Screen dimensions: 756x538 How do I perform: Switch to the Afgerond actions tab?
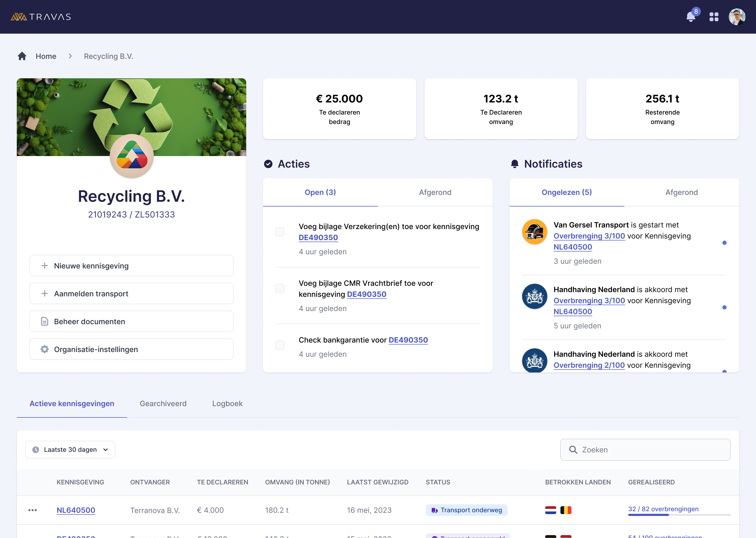tap(435, 192)
